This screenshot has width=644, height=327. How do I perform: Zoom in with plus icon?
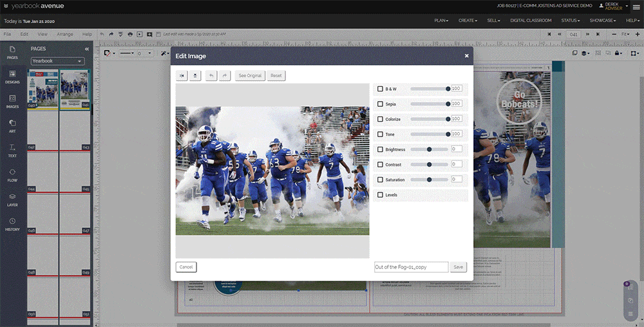click(x=638, y=35)
